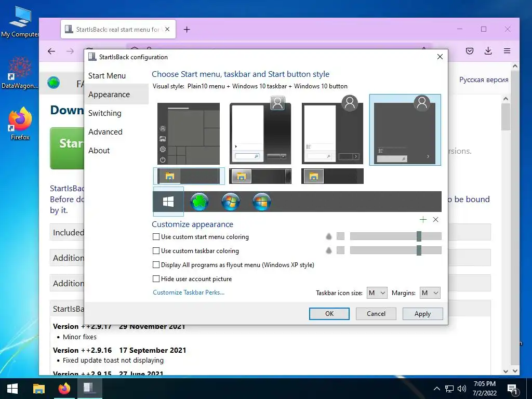Viewport: 532px width, 399px height.
Task: Click the Firefox page vertical scrollbar
Action: tap(515, 219)
